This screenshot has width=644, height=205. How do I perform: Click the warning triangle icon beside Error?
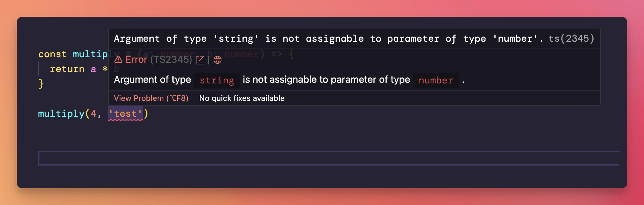pos(118,59)
